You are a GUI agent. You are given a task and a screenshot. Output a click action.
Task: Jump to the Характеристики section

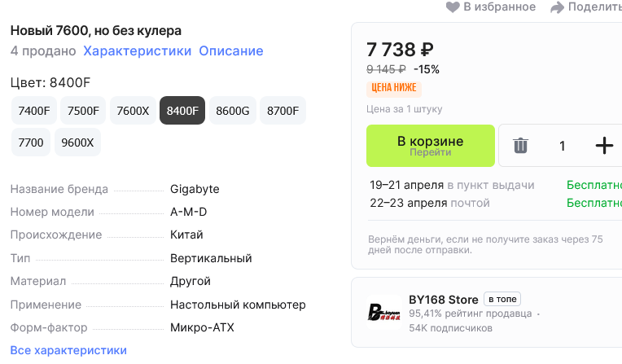pos(138,51)
